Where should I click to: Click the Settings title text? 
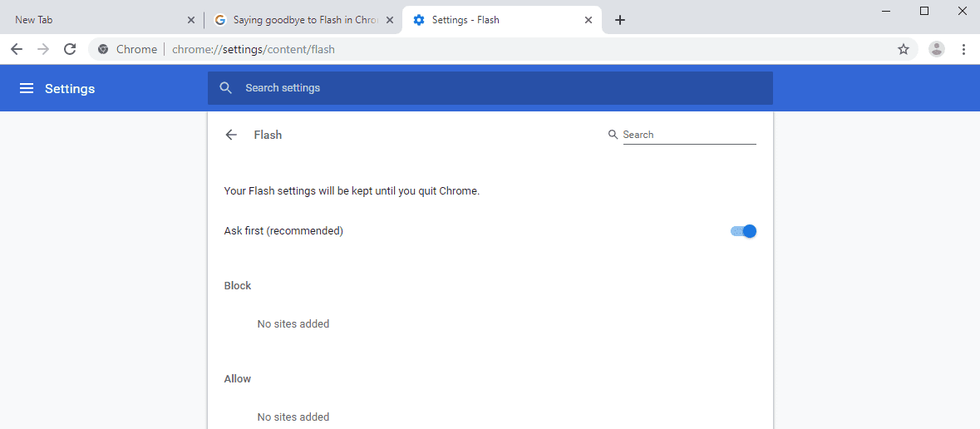(x=70, y=89)
